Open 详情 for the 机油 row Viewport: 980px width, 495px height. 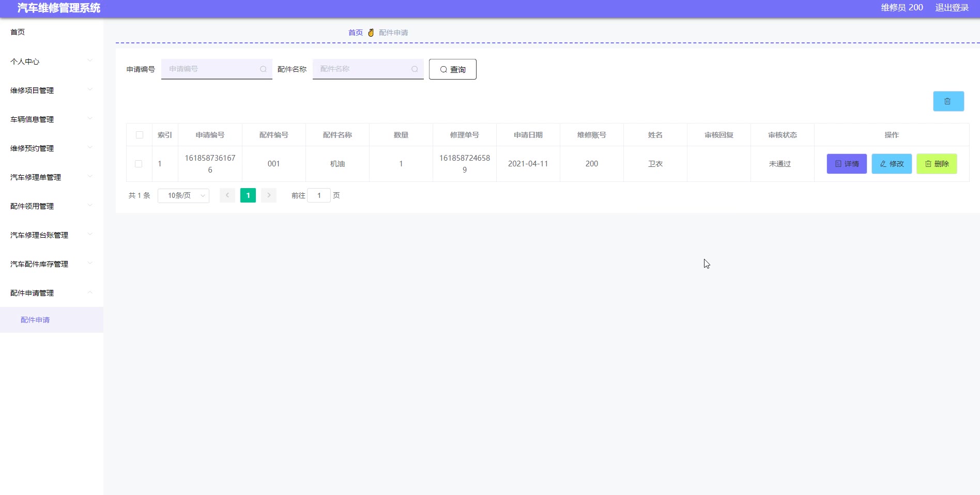[x=847, y=164]
